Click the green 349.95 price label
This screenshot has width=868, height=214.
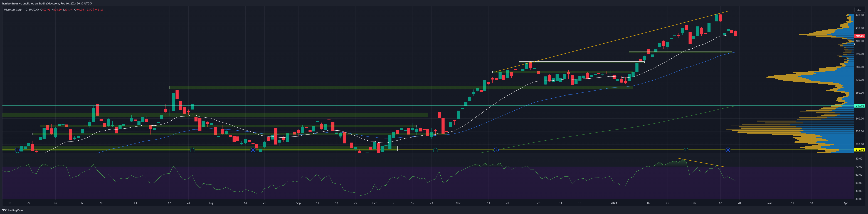[860, 106]
